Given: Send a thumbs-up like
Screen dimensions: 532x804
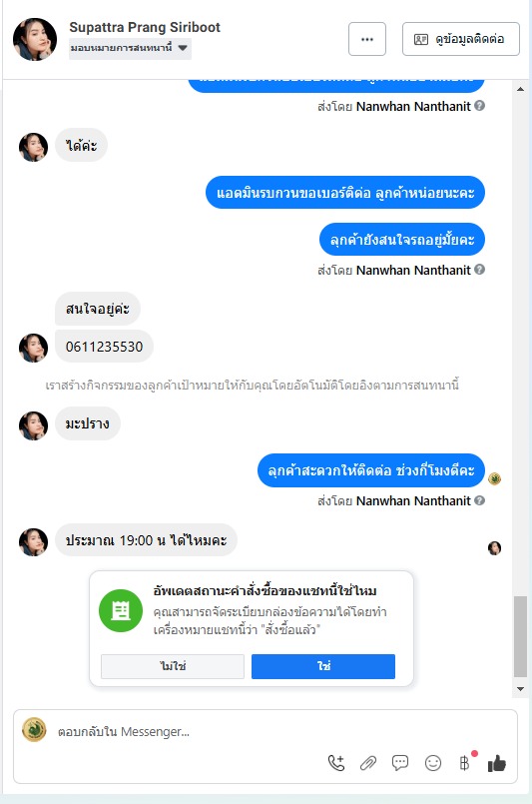Looking at the screenshot, I should click(x=497, y=763).
